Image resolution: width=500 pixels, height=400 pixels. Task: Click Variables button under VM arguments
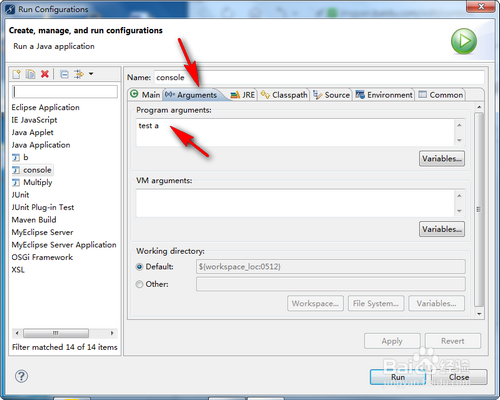tap(442, 229)
